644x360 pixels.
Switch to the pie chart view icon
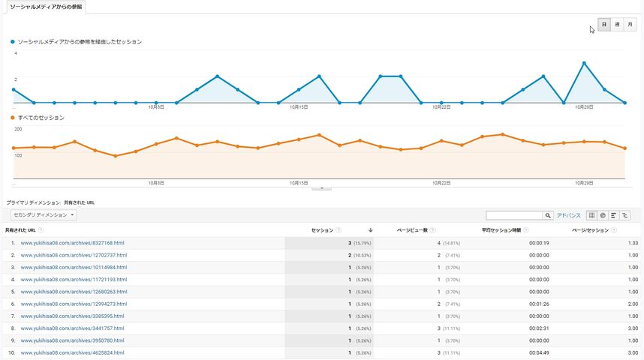[x=603, y=215]
